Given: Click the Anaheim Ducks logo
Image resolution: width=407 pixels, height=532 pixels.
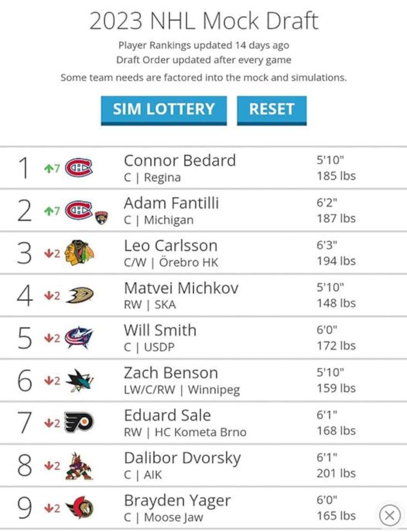Looking at the screenshot, I should point(80,296).
